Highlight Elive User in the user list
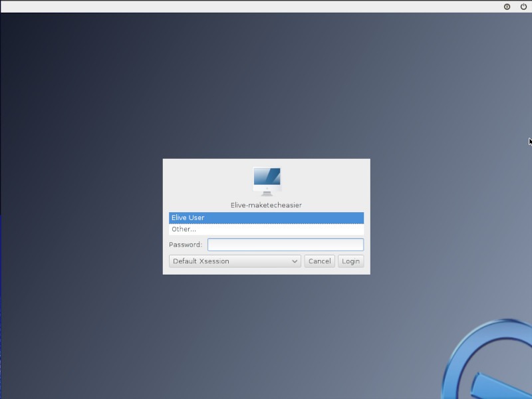The height and width of the screenshot is (399, 532). coord(265,217)
